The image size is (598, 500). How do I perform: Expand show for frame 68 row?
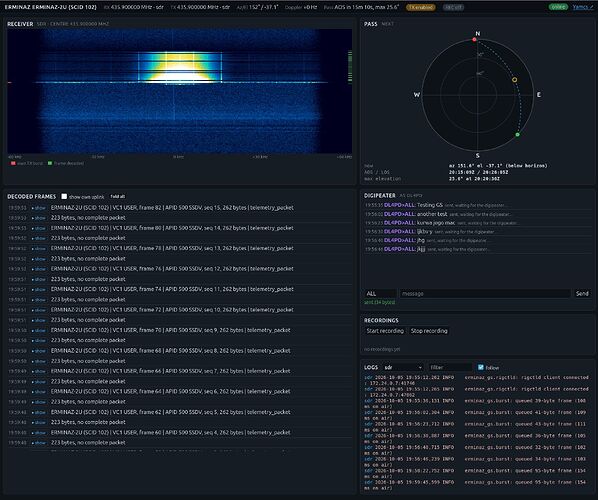pos(39,351)
